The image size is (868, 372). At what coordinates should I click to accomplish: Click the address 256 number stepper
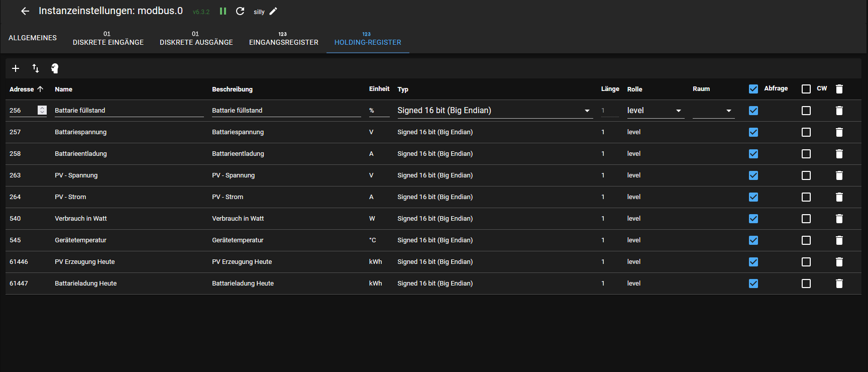(x=42, y=110)
